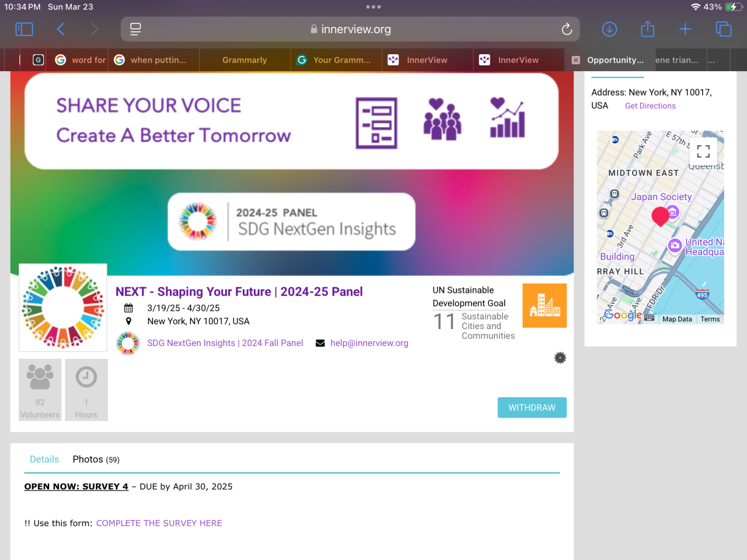Click the calendar icon beside the dates
Image resolution: width=747 pixels, height=560 pixels.
coord(128,308)
